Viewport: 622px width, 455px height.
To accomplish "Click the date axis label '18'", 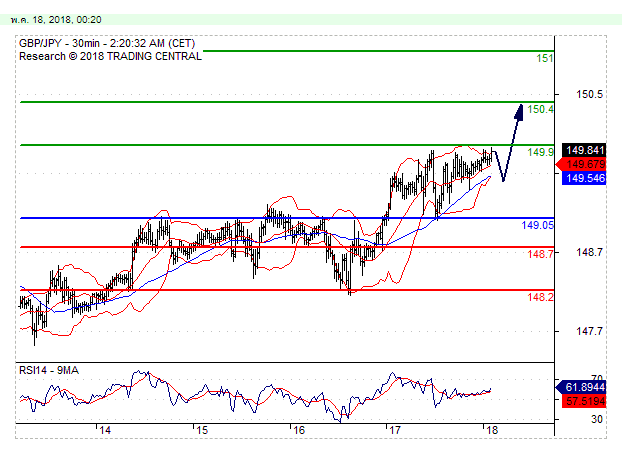I will pyautogui.click(x=492, y=430).
